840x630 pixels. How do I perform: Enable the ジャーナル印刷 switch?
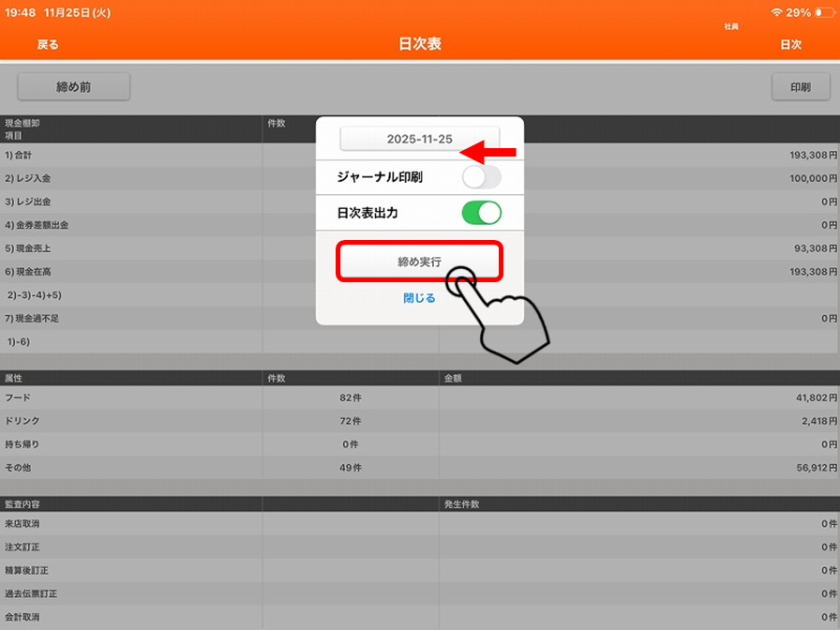coord(481,176)
